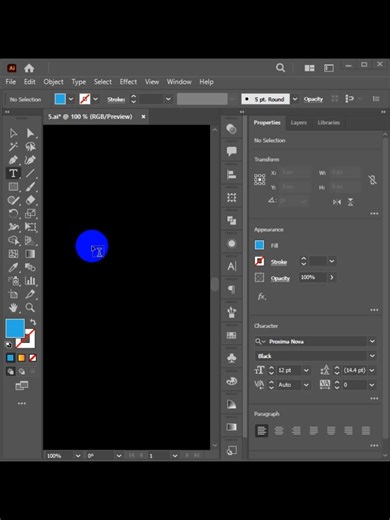Select the Rectangle tool
This screenshot has height=520, width=390.
[x=13, y=187]
